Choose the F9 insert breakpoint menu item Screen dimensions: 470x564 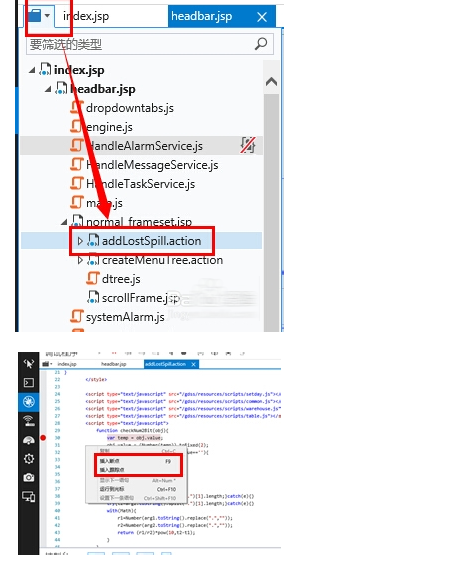(x=138, y=461)
